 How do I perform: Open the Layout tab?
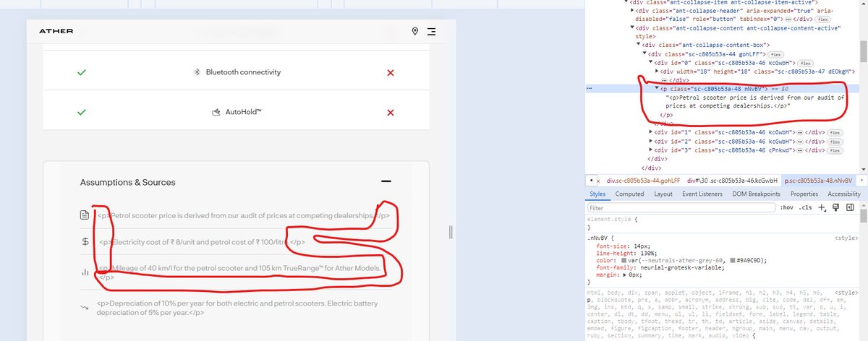pos(663,194)
